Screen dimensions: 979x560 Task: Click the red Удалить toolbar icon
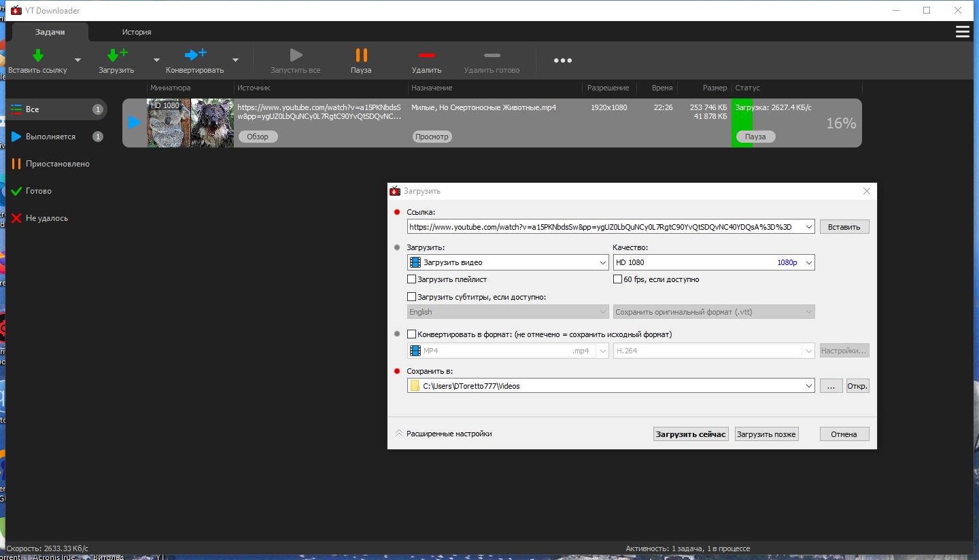point(426,55)
